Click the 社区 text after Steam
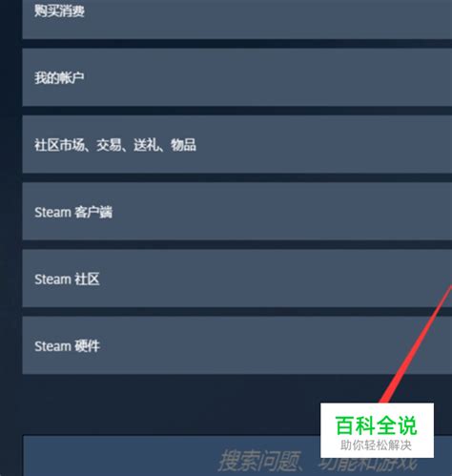 click(87, 279)
